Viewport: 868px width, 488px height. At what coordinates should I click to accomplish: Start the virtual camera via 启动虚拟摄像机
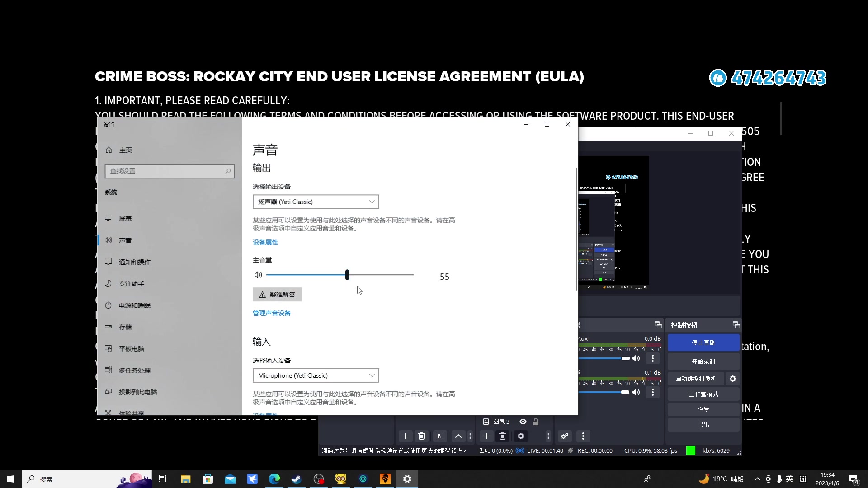tap(696, 379)
